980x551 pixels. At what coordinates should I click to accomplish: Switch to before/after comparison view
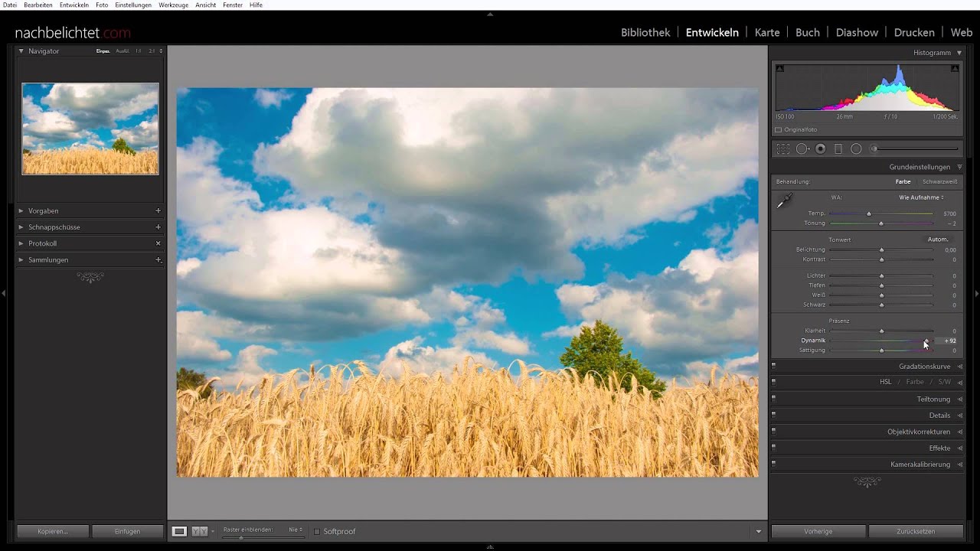[x=199, y=531]
